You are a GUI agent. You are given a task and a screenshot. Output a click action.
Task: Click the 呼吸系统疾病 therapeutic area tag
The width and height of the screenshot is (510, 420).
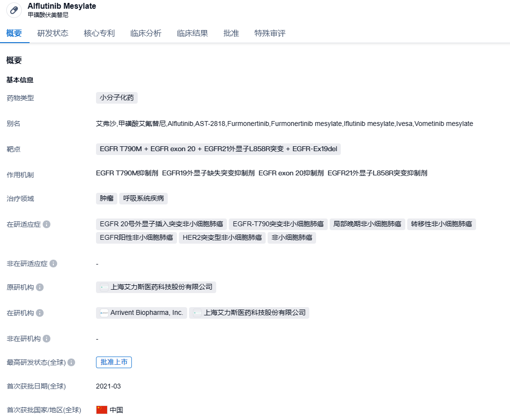coord(143,199)
